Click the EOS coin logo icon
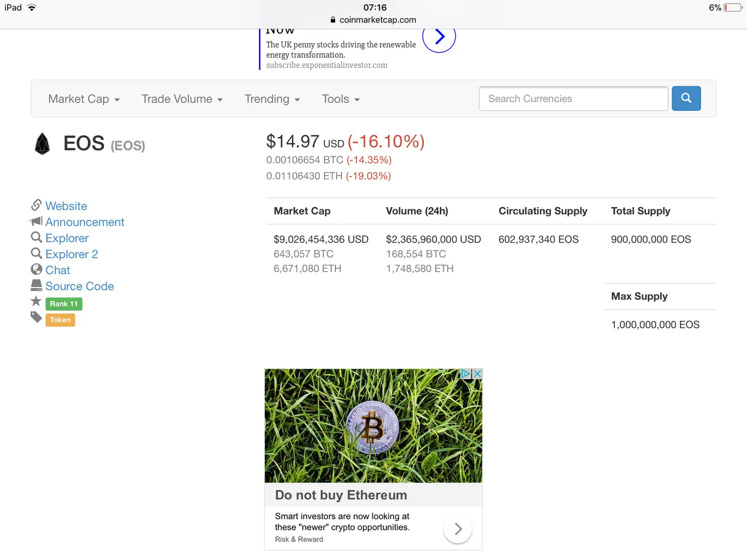This screenshot has height=560, width=747. [42, 143]
